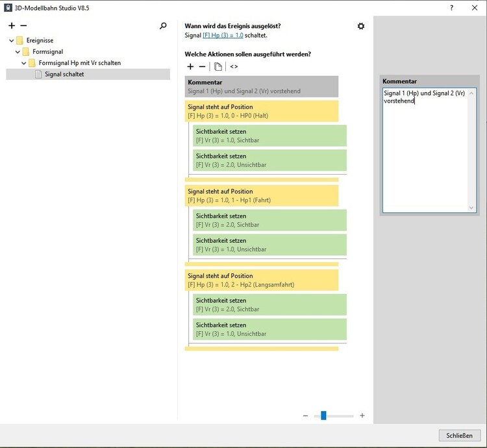Adjust the action list zoom slider handle
This screenshot has width=487, height=448.
tap(323, 416)
